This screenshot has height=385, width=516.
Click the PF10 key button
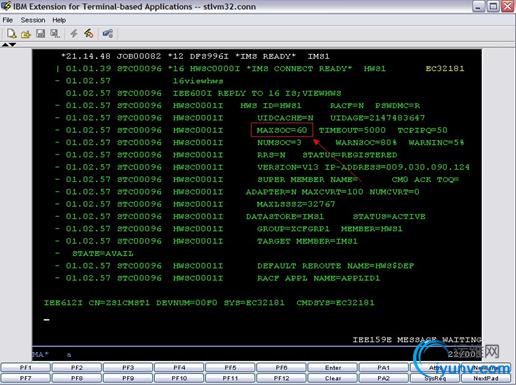(x=179, y=378)
